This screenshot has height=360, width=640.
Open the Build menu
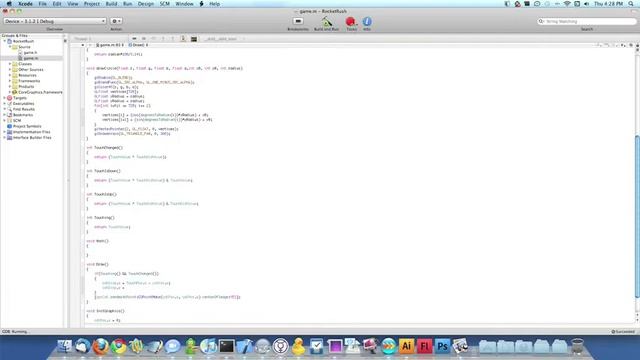click(x=111, y=4)
